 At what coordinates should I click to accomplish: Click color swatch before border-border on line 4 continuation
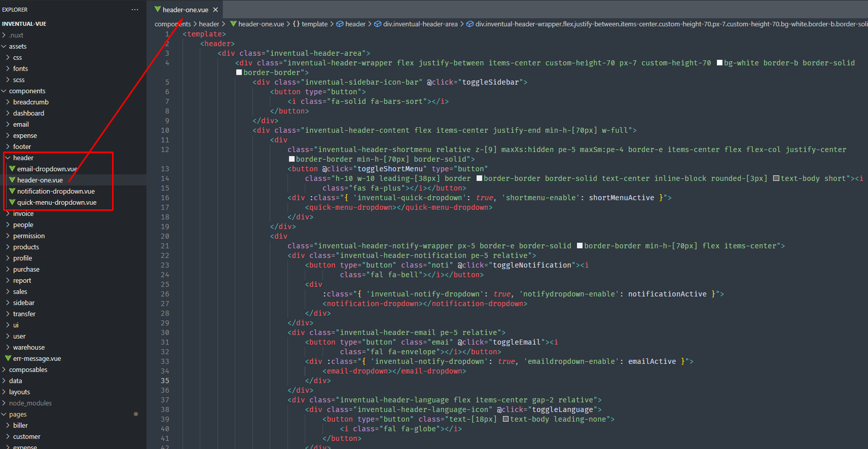point(239,72)
